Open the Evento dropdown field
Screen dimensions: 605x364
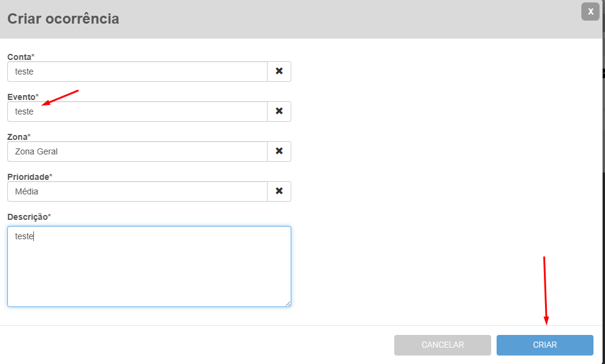pos(137,111)
